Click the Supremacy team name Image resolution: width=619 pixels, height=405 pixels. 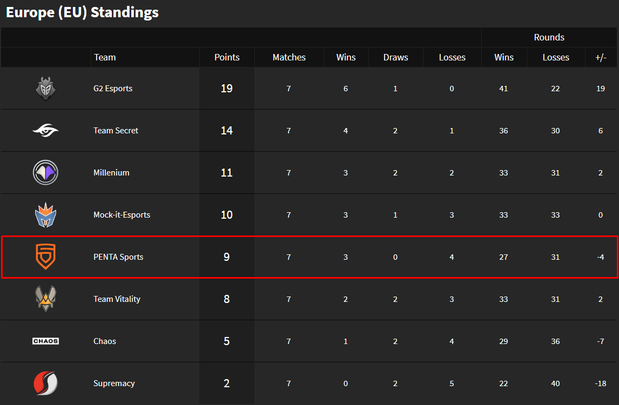tap(114, 383)
